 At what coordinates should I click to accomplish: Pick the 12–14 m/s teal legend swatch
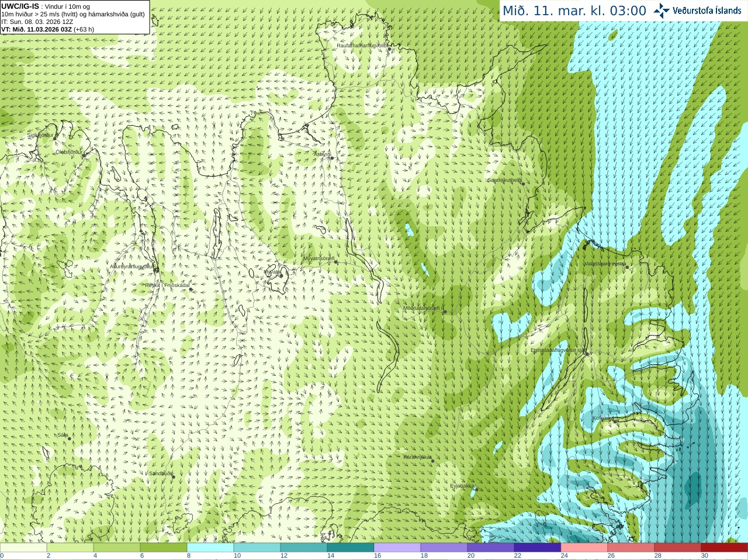304,548
